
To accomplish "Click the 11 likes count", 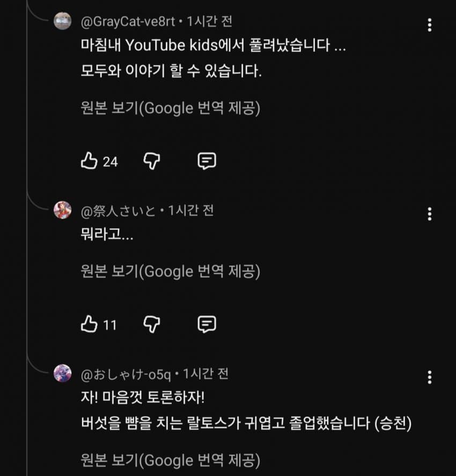I will (109, 324).
